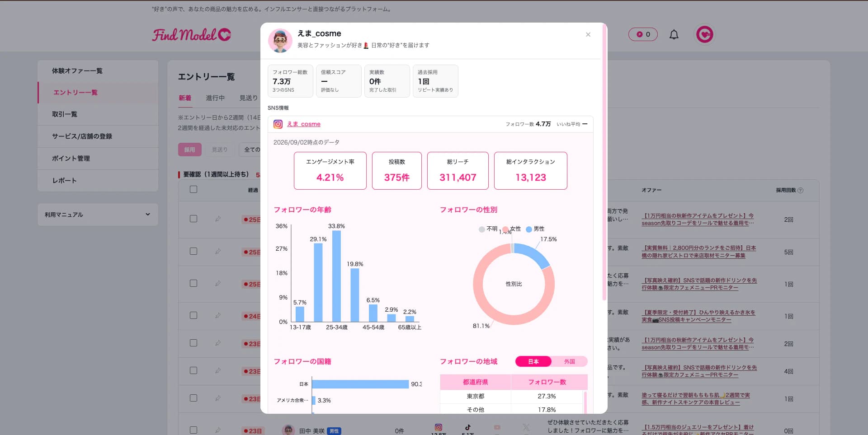
Task: Expand the 利用マニュアル section
Action: 98,215
